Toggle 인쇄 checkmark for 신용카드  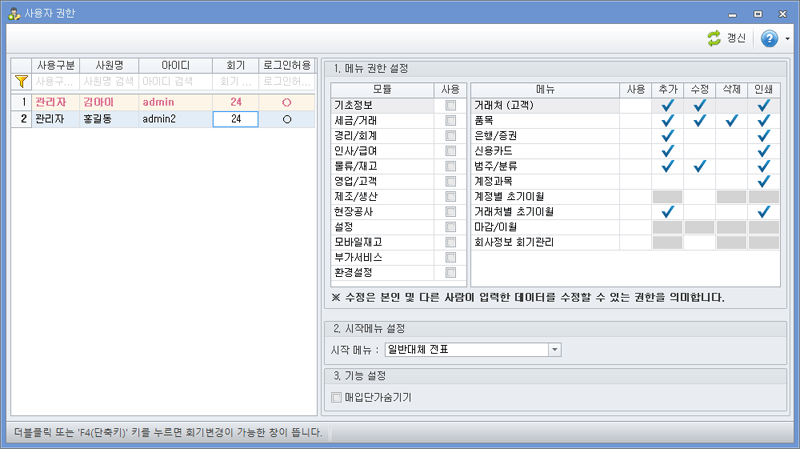point(763,151)
